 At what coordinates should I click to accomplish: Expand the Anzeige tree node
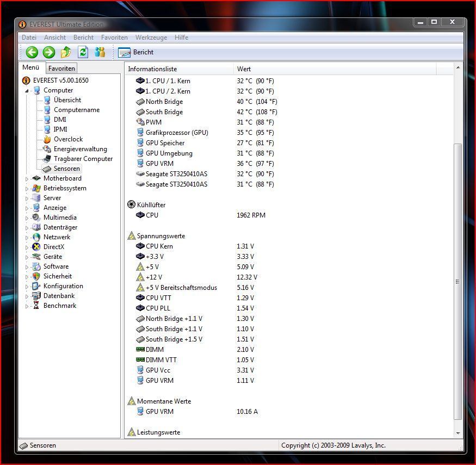pos(27,208)
